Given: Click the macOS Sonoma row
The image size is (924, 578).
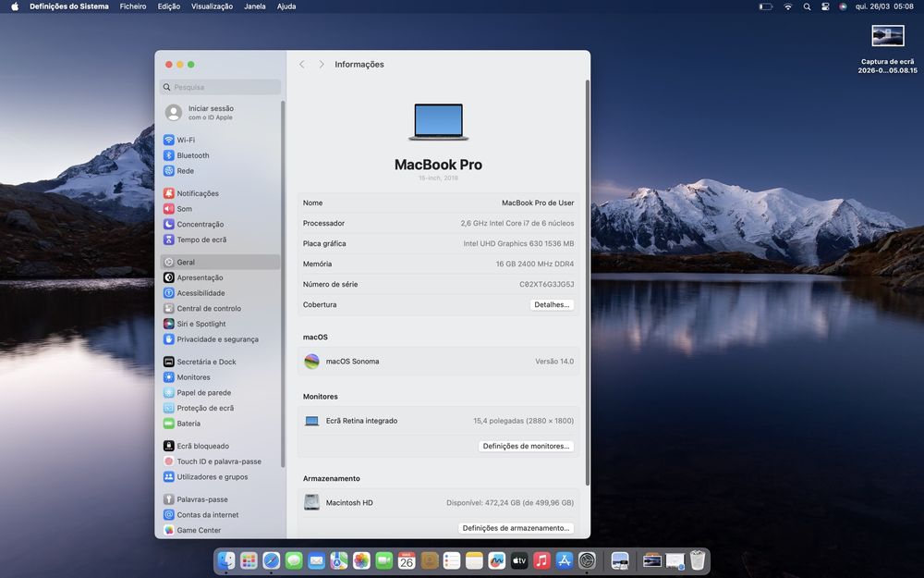Looking at the screenshot, I should point(438,362).
